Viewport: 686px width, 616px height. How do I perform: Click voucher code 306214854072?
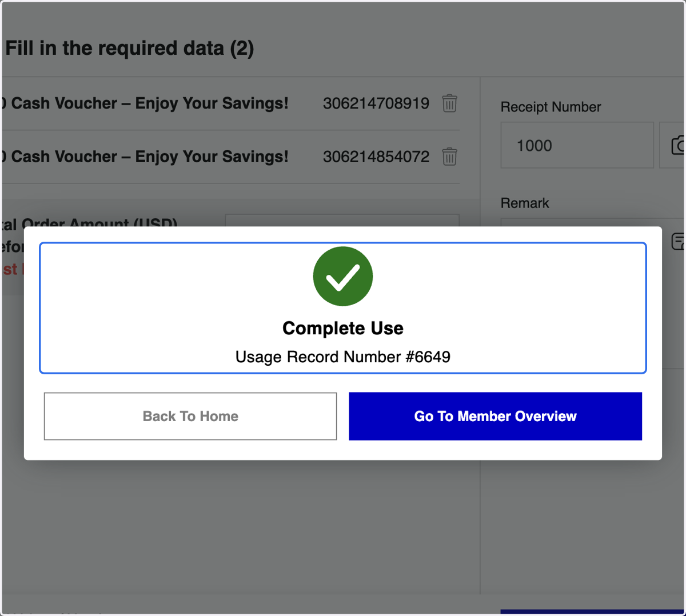point(376,157)
